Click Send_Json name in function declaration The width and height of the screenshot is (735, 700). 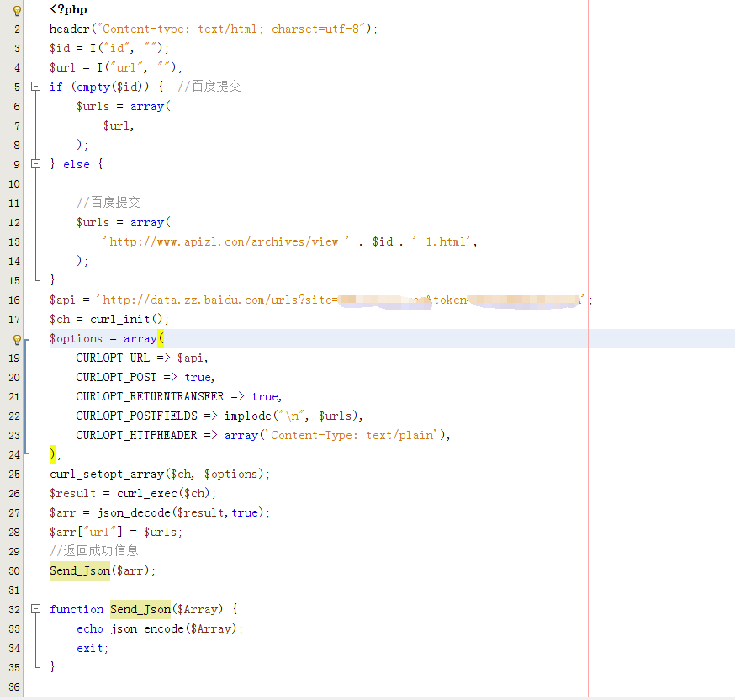coord(140,609)
